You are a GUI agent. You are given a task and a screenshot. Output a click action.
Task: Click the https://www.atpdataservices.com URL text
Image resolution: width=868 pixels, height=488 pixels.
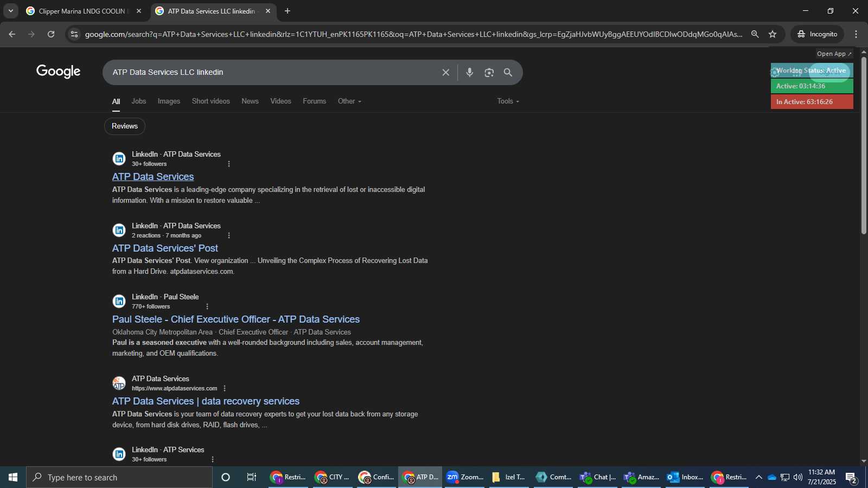pyautogui.click(x=175, y=388)
